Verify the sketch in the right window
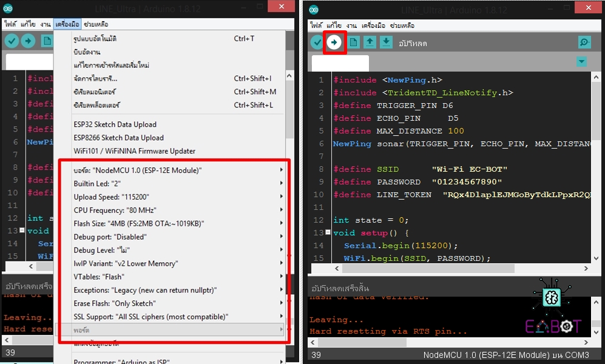This screenshot has width=605, height=364. pyautogui.click(x=317, y=42)
